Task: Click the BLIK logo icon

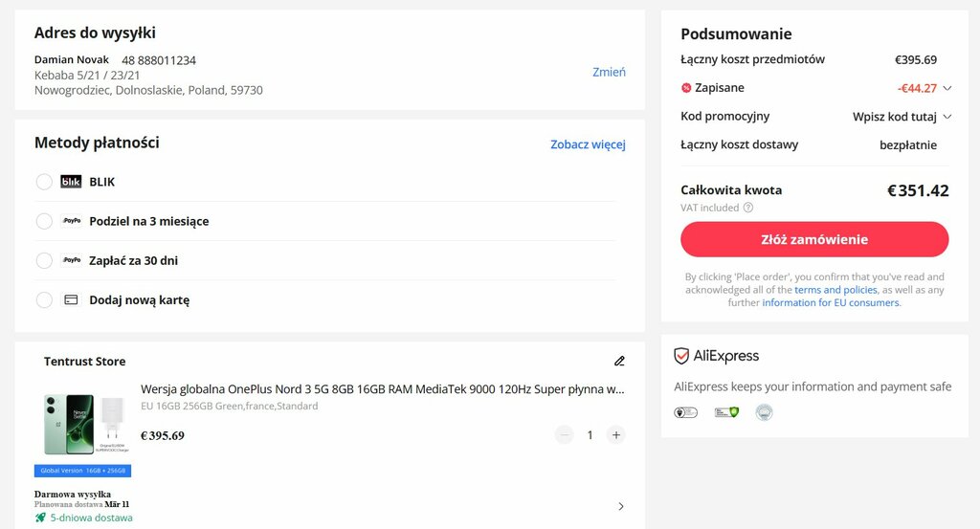Action: click(71, 182)
